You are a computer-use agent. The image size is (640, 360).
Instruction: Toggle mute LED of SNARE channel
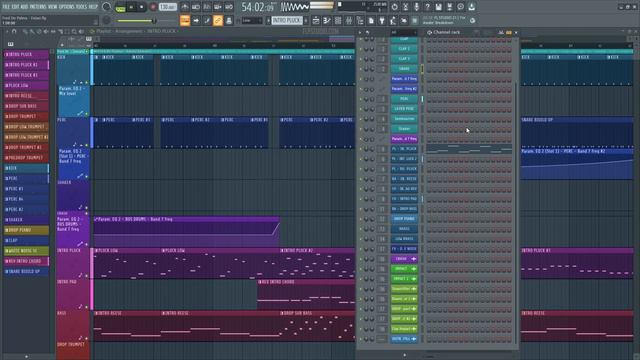coord(360,69)
